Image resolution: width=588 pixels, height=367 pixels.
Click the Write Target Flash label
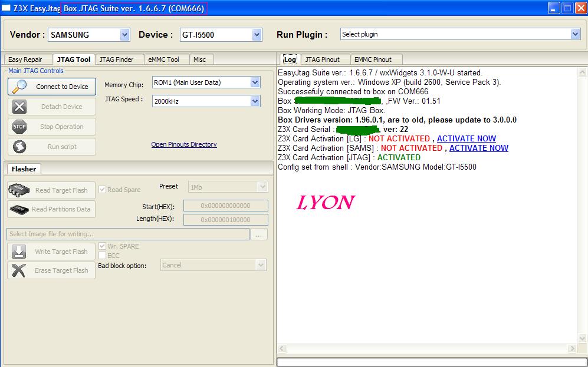pos(61,252)
